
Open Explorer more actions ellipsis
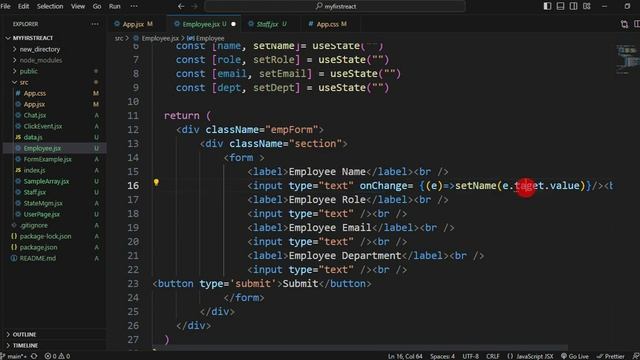coord(95,24)
